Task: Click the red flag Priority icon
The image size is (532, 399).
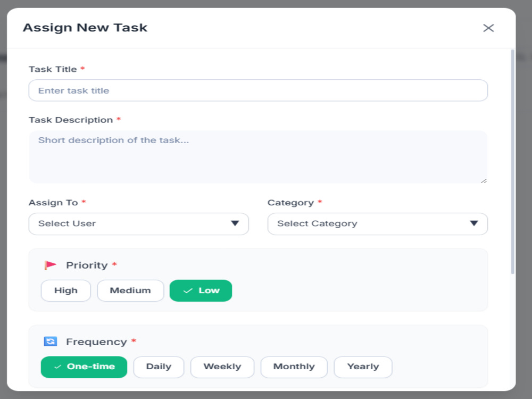Action: click(x=50, y=265)
